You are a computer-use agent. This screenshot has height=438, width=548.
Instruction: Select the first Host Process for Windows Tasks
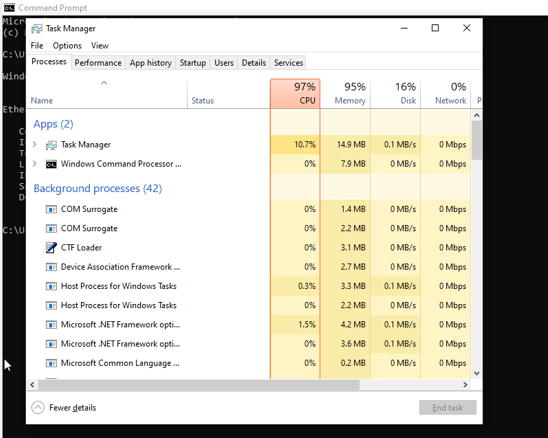pyautogui.click(x=248, y=286)
